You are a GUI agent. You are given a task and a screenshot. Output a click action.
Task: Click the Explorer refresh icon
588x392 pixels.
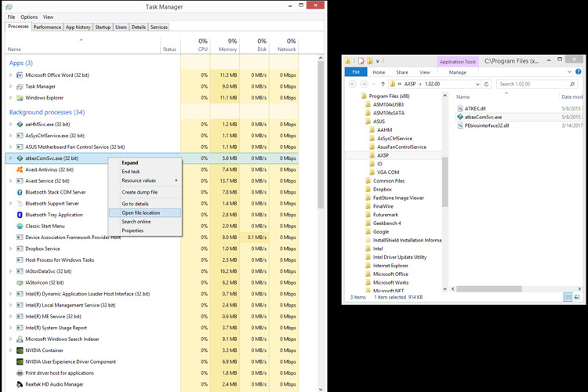(x=486, y=84)
